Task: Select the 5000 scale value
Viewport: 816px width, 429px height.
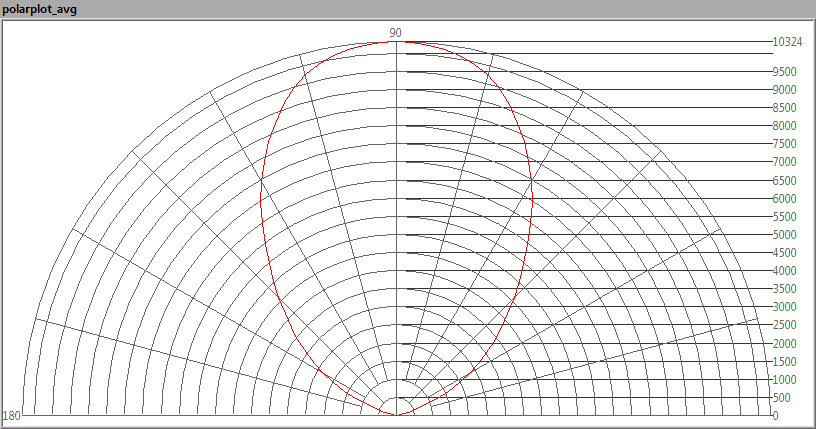Action: 784,235
